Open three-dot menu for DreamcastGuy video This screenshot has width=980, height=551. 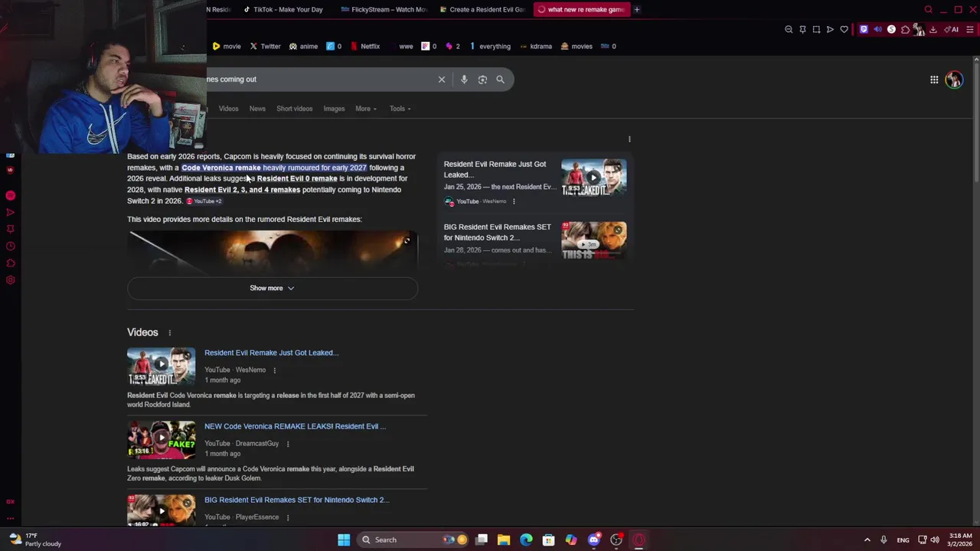click(287, 444)
